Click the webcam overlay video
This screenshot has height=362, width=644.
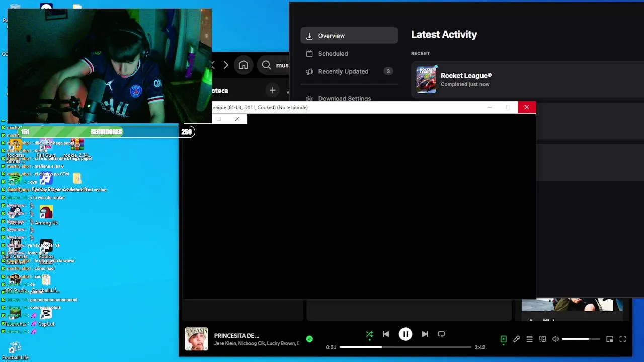click(x=110, y=66)
